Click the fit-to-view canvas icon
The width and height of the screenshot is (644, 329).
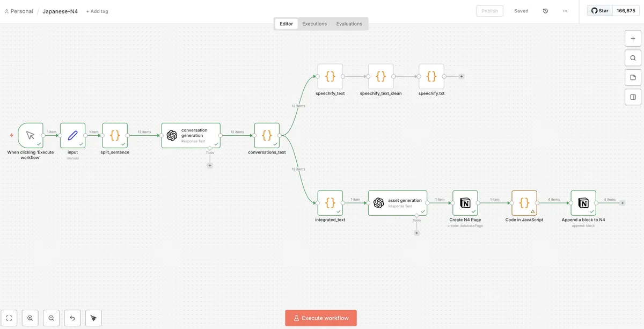tap(9, 318)
